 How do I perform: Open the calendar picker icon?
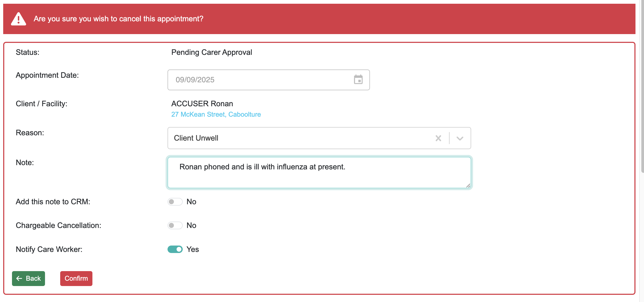[358, 80]
